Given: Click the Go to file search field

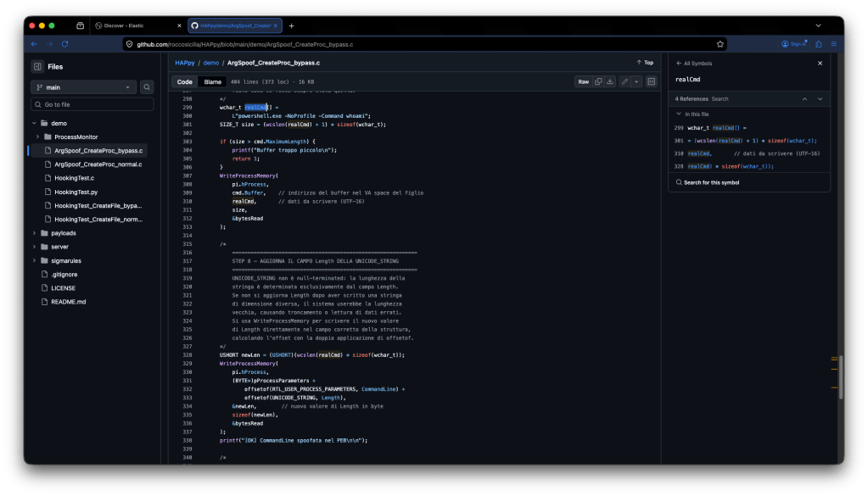Looking at the screenshot, I should (x=93, y=104).
